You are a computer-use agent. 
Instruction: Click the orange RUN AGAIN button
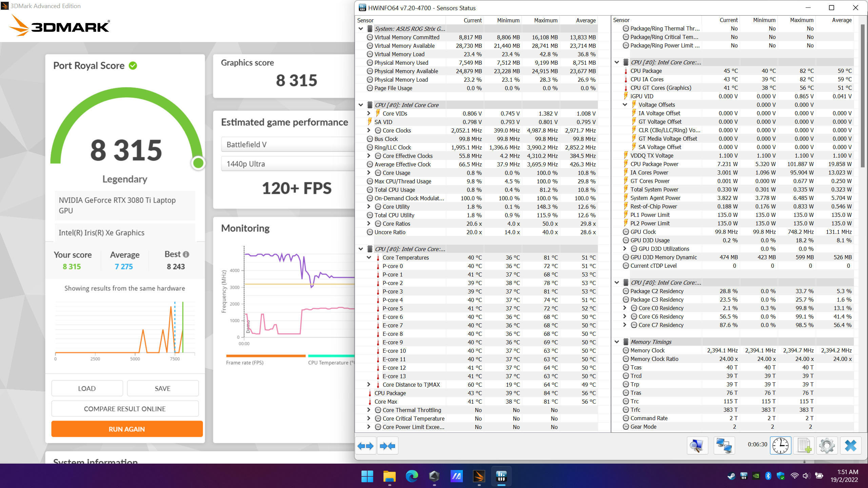coord(127,429)
